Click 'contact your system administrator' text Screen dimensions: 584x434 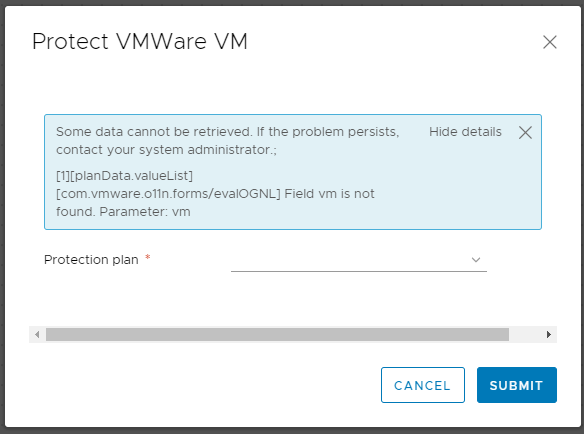coord(165,150)
